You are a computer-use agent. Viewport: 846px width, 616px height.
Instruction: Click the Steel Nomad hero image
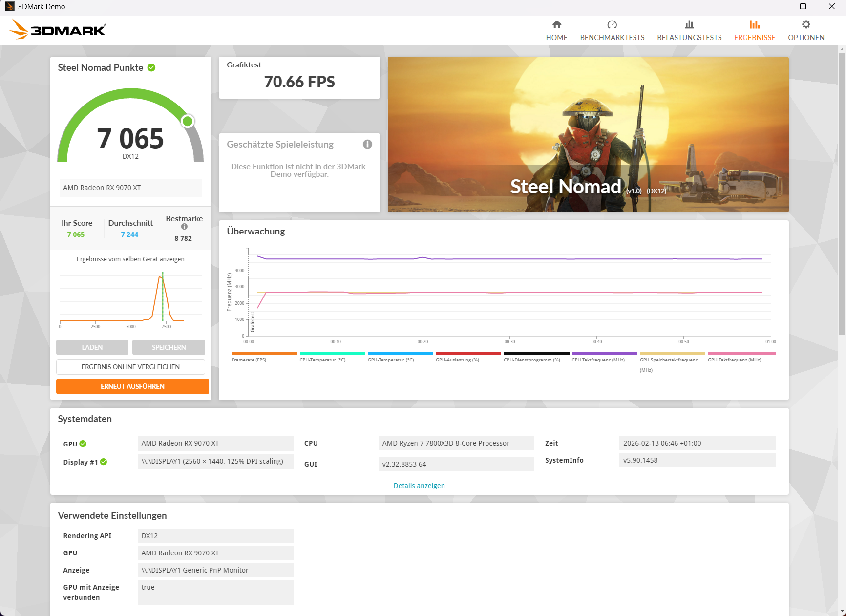pos(588,134)
